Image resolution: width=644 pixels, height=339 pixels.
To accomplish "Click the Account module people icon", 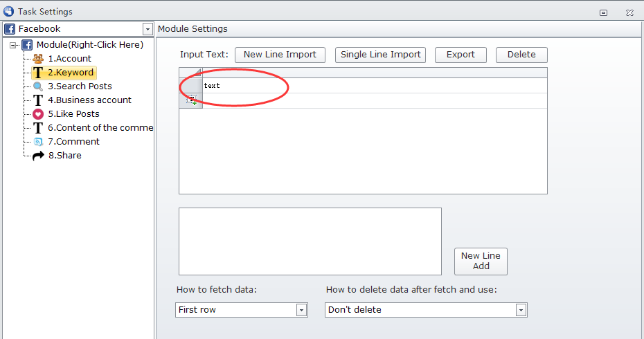I will (38, 59).
